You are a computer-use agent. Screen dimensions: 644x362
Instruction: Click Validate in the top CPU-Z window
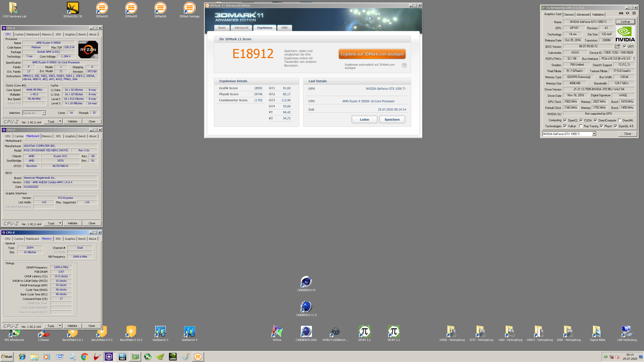point(72,121)
